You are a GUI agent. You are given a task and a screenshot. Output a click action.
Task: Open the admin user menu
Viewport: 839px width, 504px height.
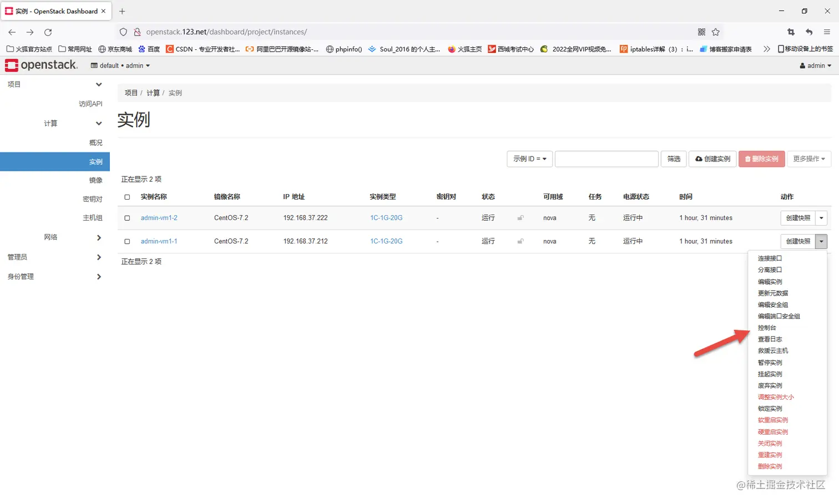(x=816, y=65)
